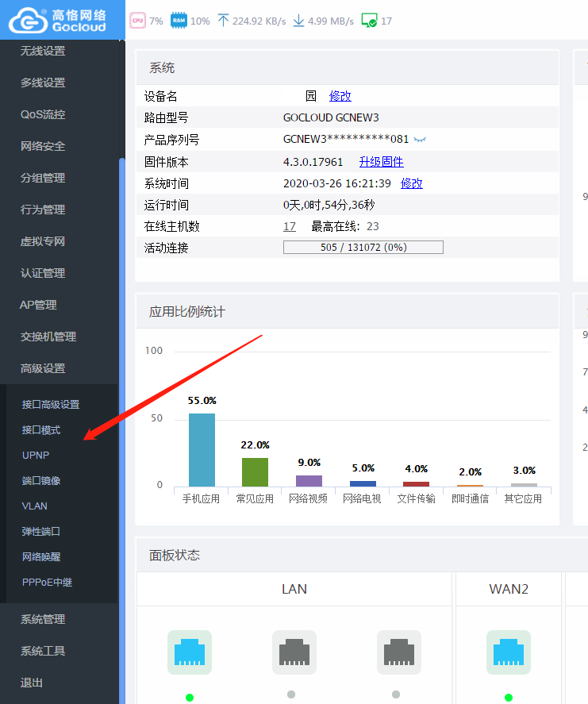Click firmware version 4.3.0.17961 text

pyautogui.click(x=313, y=162)
